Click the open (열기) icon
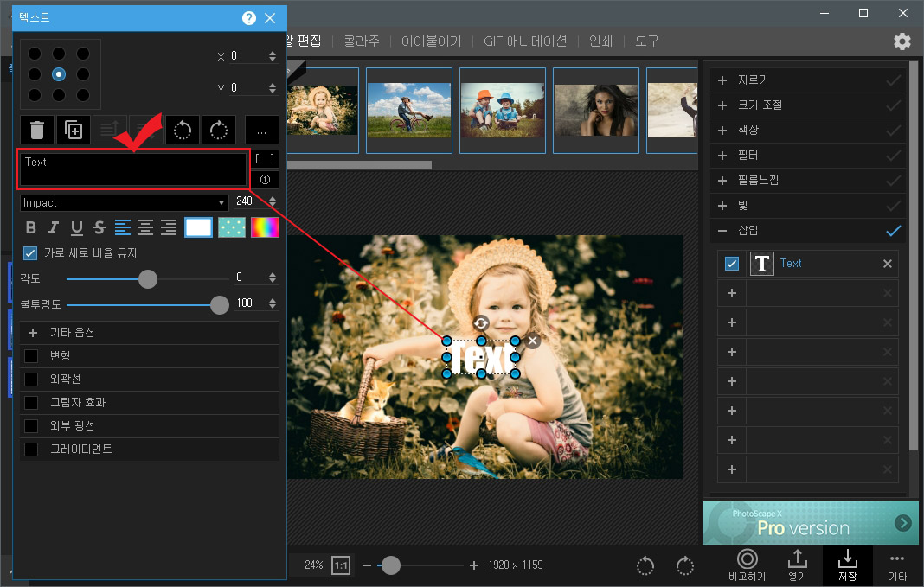 tap(798, 565)
